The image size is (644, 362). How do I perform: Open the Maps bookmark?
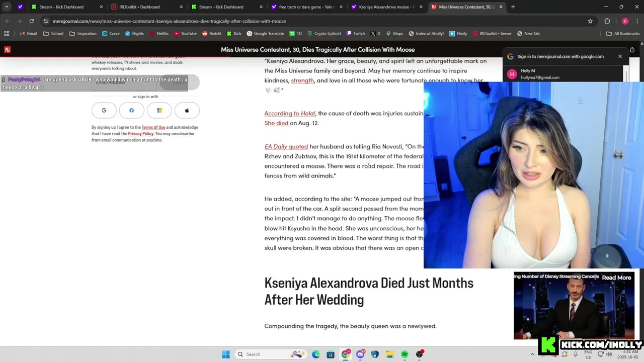tap(394, 34)
